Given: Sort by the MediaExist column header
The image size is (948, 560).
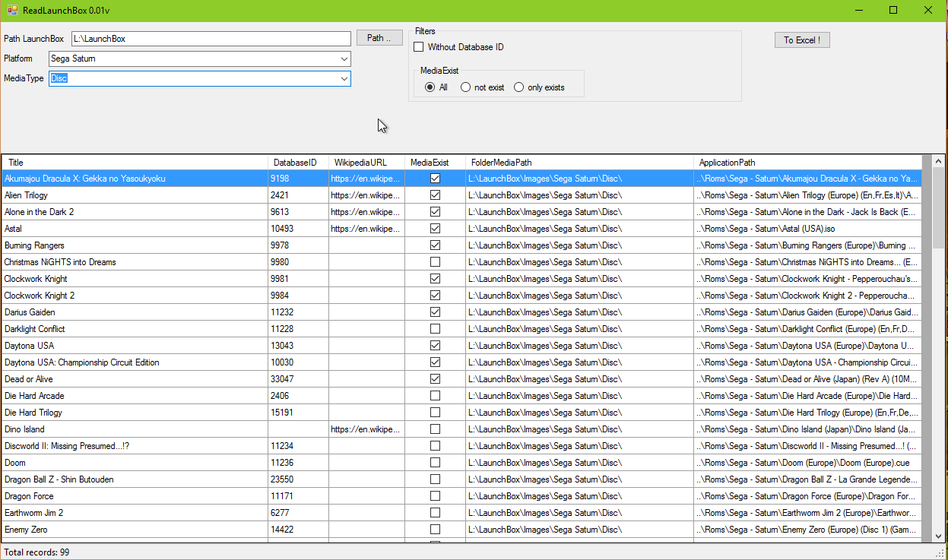Looking at the screenshot, I should click(436, 163).
